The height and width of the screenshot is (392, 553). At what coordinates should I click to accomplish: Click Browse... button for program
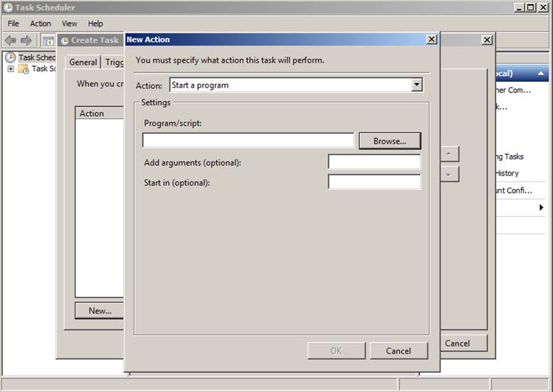(390, 141)
